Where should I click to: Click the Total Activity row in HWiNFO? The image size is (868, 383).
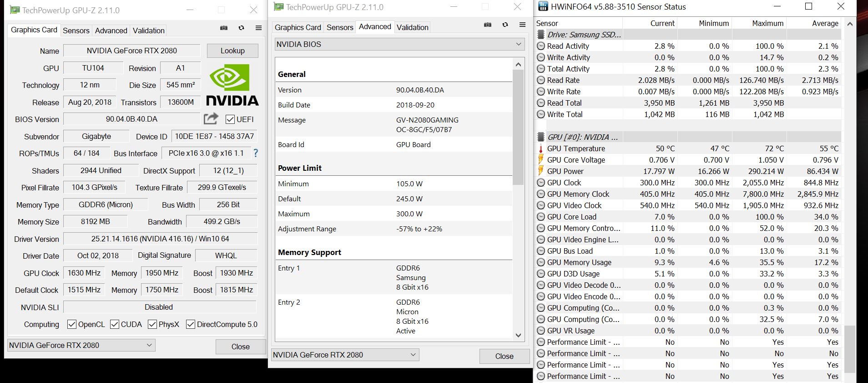pos(688,69)
